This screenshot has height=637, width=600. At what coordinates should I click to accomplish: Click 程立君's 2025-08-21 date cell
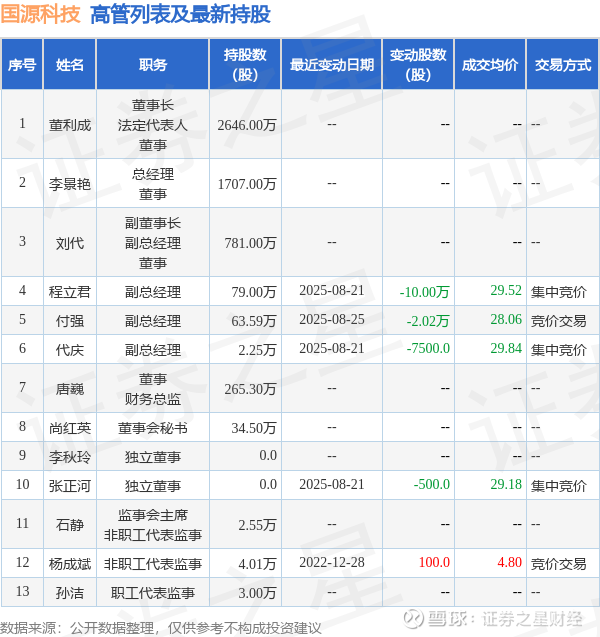click(332, 290)
